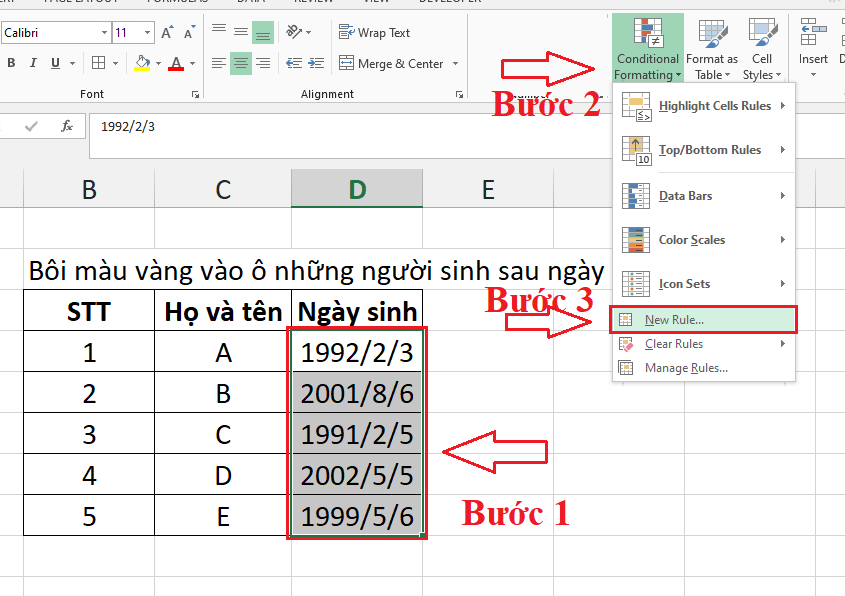Viewport: 845px width, 596px height.
Task: Apply the yellow Fill Color bucket
Action: 142,63
